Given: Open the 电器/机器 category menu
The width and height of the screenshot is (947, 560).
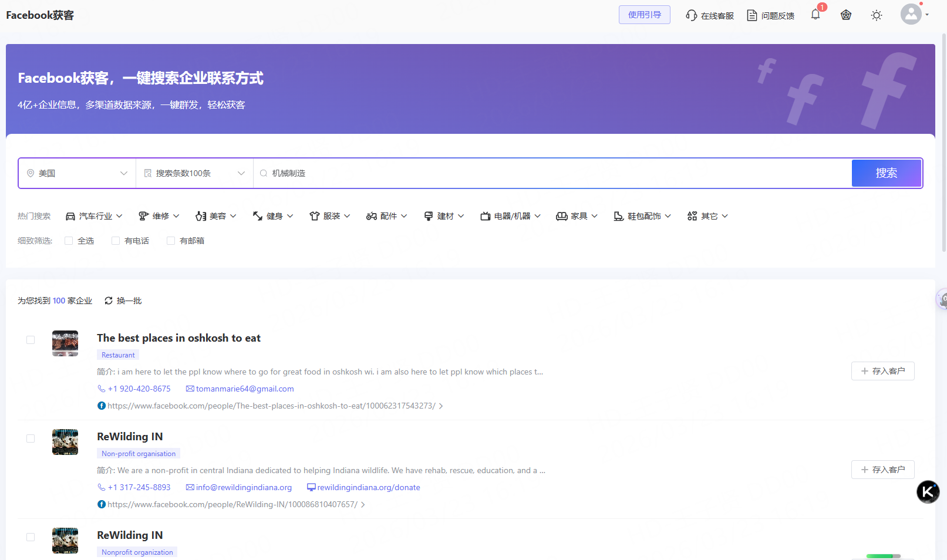Looking at the screenshot, I should 510,216.
